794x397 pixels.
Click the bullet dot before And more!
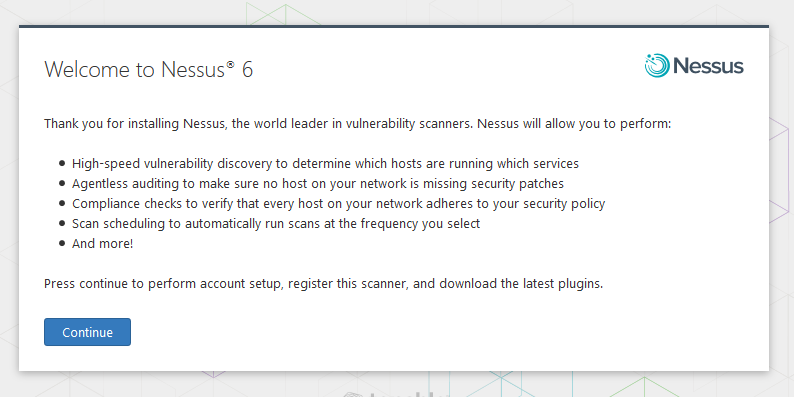click(62, 244)
